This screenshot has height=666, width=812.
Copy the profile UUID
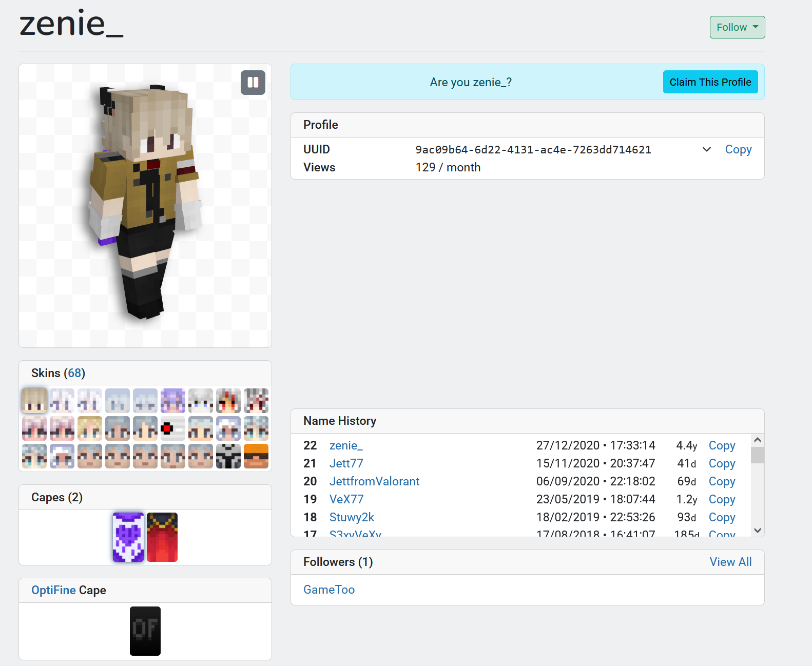coord(738,149)
